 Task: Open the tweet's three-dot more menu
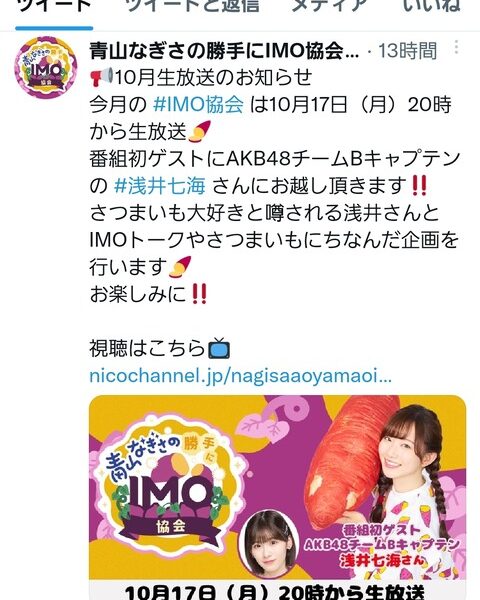pos(456,47)
